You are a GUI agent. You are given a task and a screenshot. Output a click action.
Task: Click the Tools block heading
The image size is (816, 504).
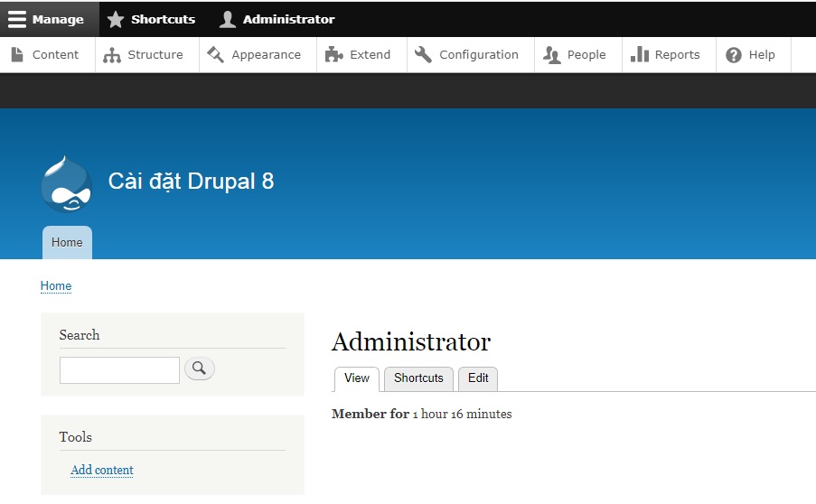pyautogui.click(x=76, y=437)
